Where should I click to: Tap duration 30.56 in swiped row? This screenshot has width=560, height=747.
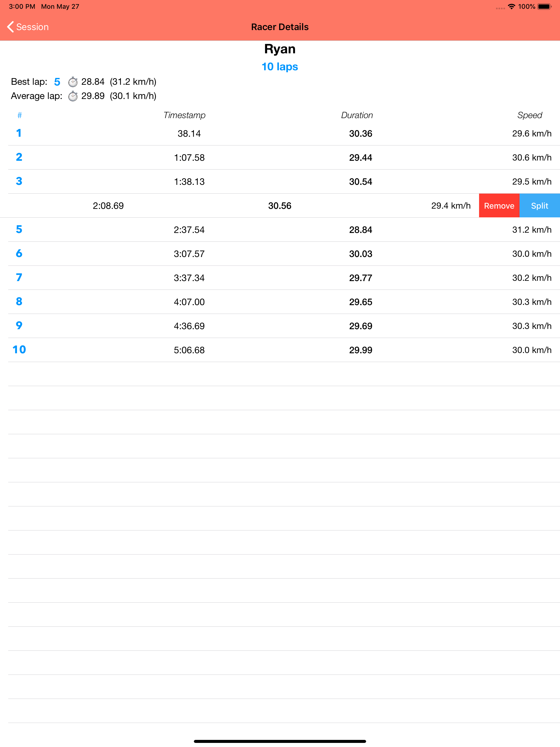(280, 206)
